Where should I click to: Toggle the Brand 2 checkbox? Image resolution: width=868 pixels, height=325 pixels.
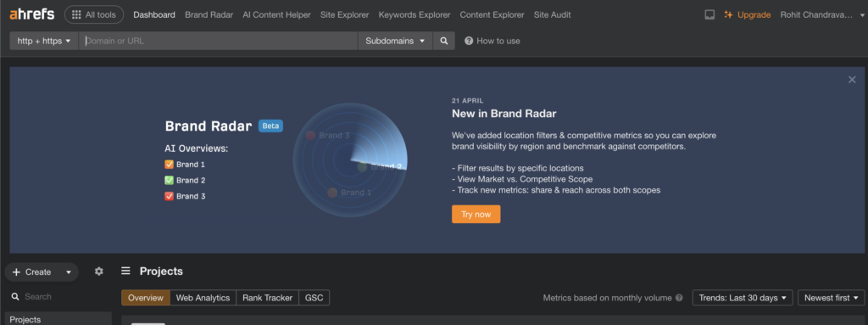coord(170,180)
